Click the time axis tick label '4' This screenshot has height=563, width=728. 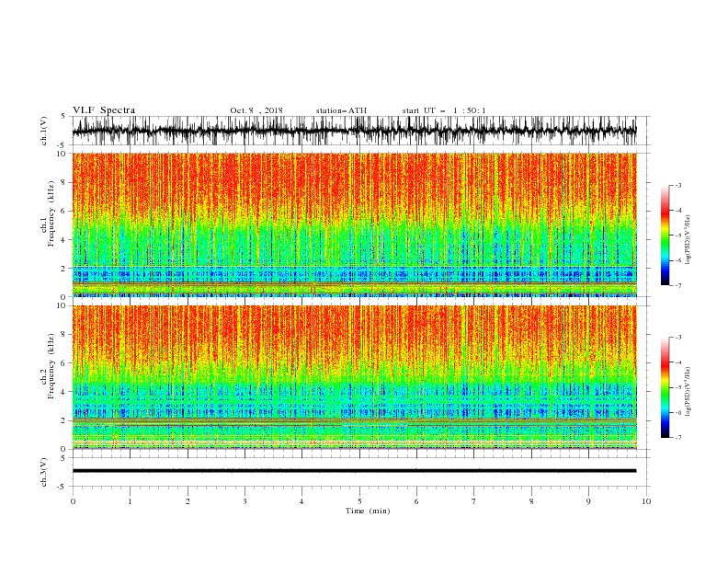[x=301, y=501]
